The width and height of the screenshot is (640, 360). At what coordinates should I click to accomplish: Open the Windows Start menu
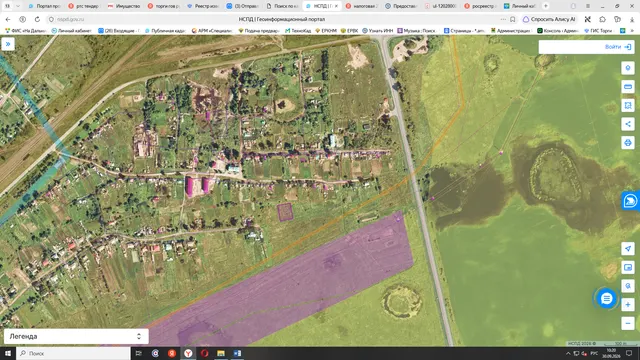(x=8, y=353)
